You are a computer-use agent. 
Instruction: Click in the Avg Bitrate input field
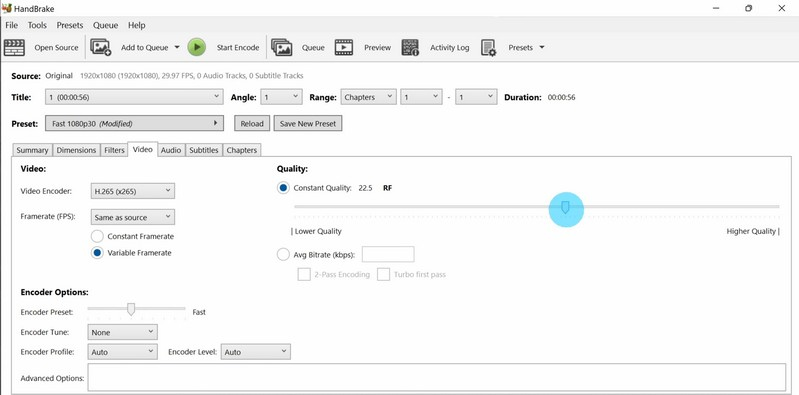click(388, 254)
